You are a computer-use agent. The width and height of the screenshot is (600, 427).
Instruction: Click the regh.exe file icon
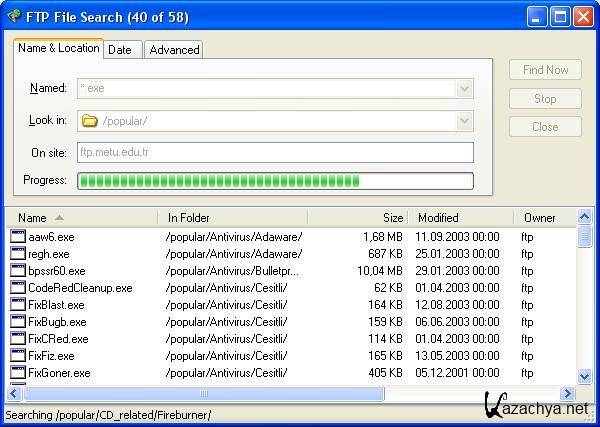point(17,254)
